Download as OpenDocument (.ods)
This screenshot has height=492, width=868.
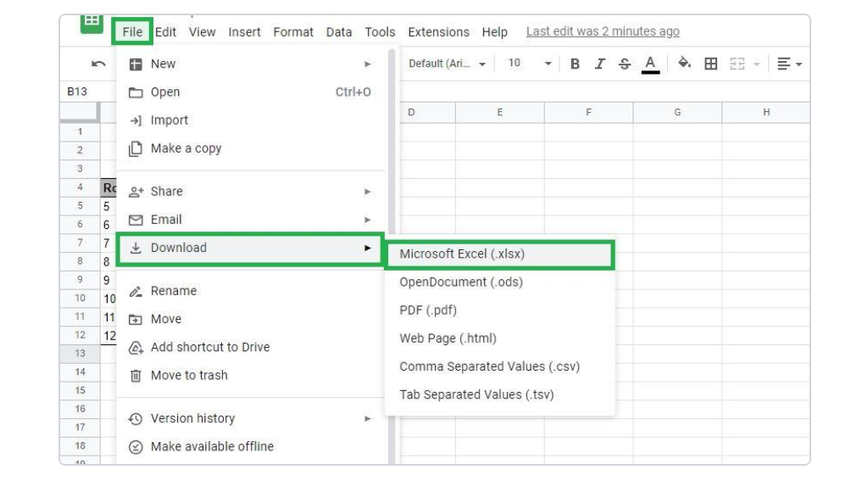pyautogui.click(x=500, y=282)
